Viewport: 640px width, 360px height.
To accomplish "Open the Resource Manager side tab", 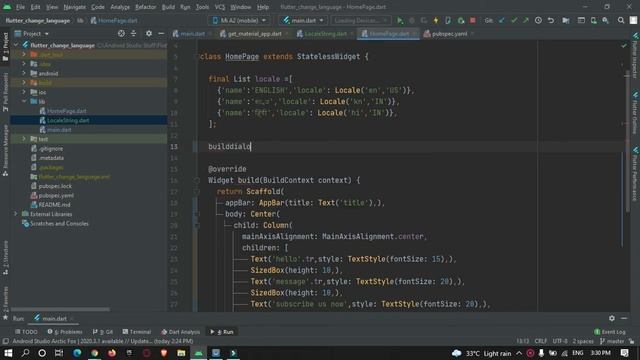I will click(x=5, y=150).
